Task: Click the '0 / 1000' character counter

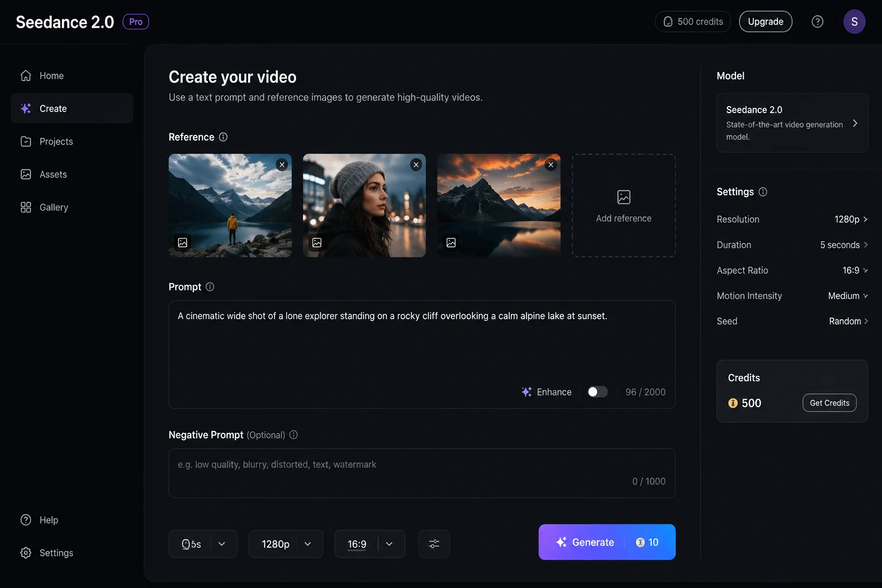Action: pyautogui.click(x=649, y=482)
